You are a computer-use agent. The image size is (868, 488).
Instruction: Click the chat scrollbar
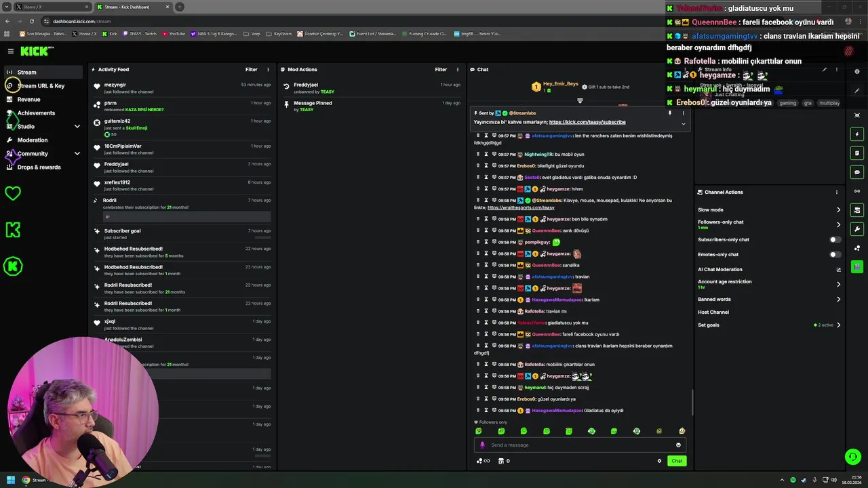click(x=692, y=403)
